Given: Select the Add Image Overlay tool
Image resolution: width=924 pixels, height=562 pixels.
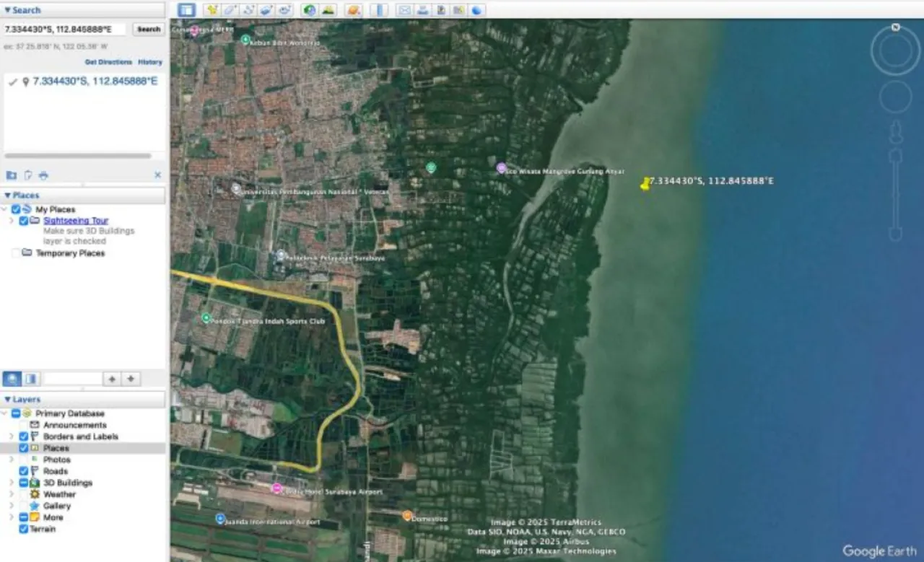Looking at the screenshot, I should coord(266,10).
